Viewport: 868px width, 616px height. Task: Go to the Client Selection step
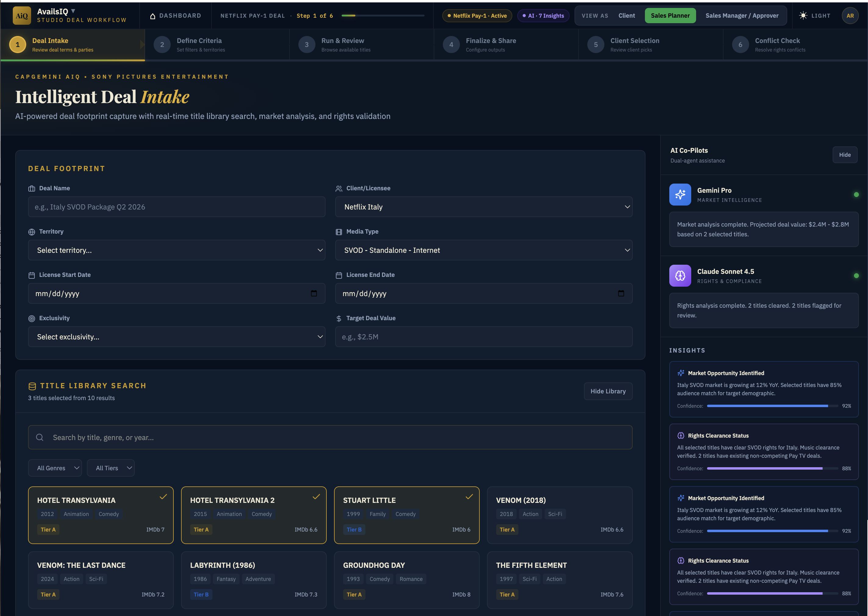click(x=650, y=45)
